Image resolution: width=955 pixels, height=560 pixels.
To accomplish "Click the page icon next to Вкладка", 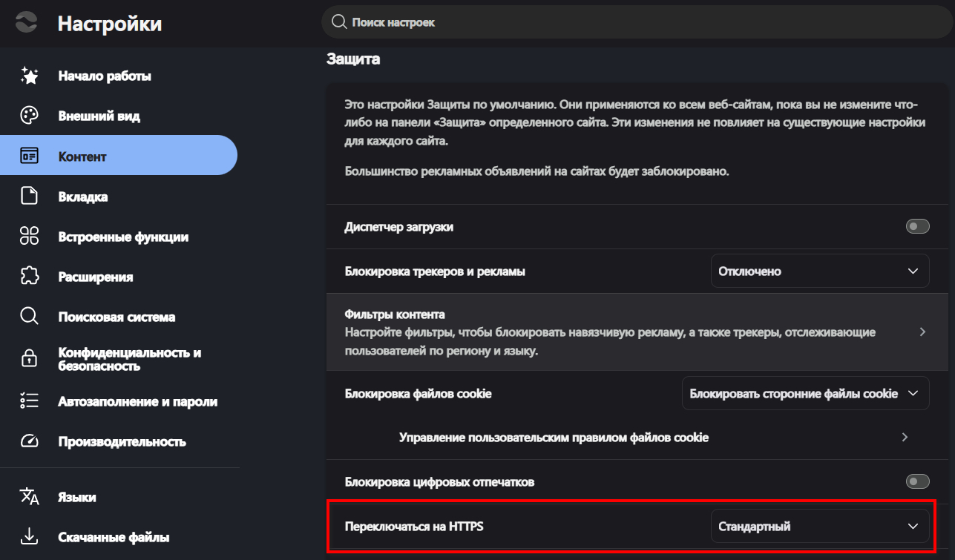I will [29, 197].
